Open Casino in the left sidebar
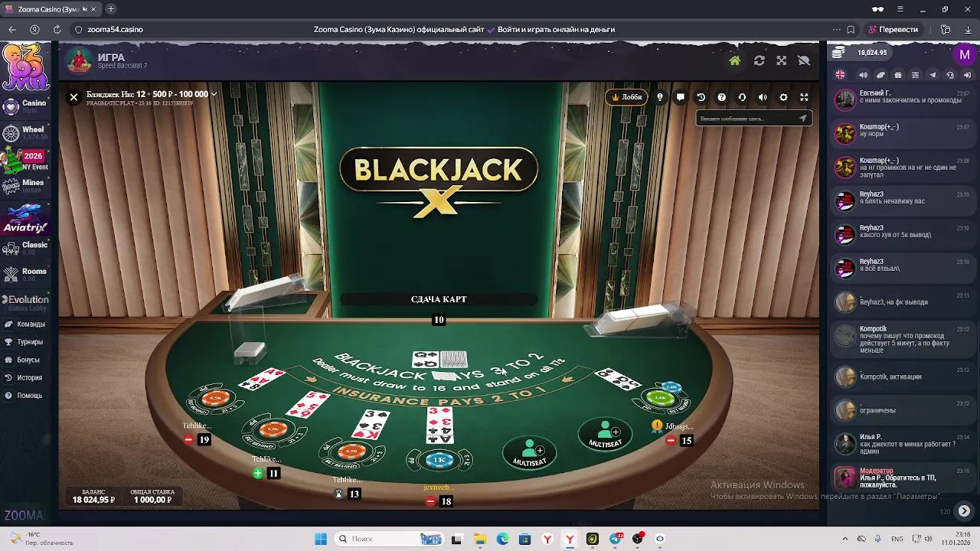980x551 pixels. (24, 106)
